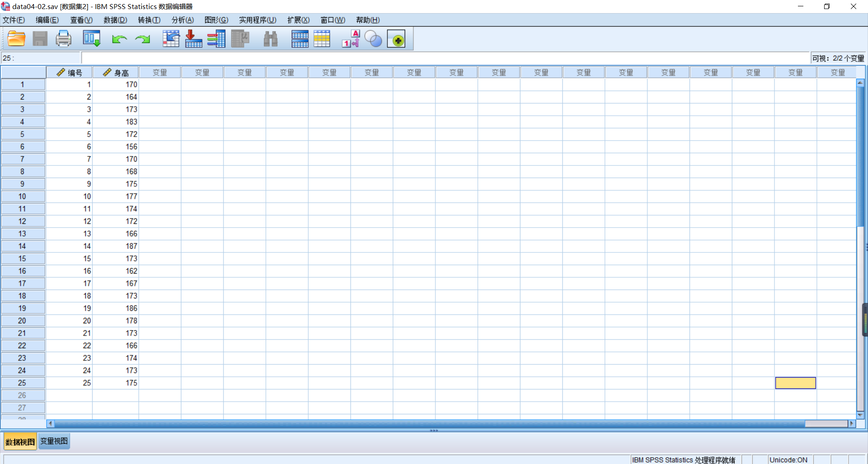Click the cell reference box showing 25

coord(41,58)
